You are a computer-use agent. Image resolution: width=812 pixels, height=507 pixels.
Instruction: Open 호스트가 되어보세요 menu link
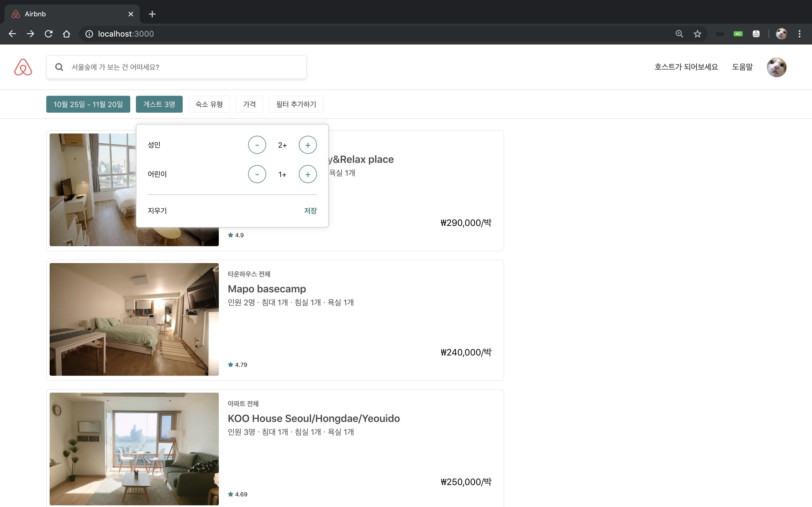(x=686, y=67)
